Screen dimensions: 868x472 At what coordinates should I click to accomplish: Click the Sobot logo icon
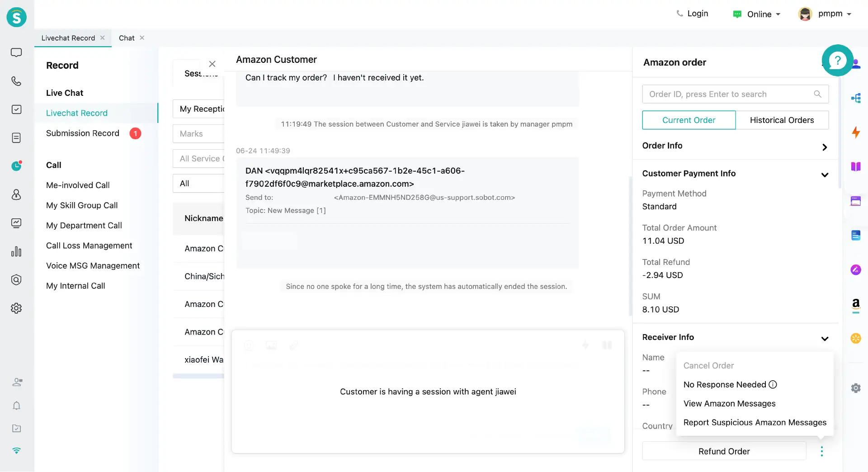click(17, 17)
